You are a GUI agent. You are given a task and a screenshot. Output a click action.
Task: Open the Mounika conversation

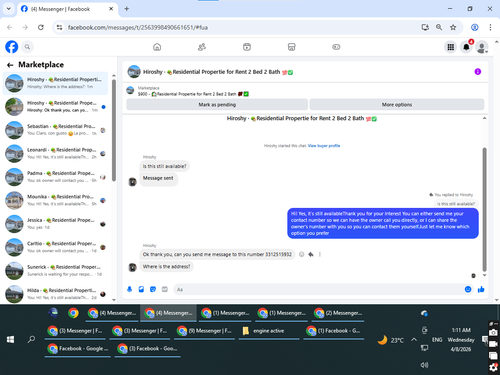(55, 200)
